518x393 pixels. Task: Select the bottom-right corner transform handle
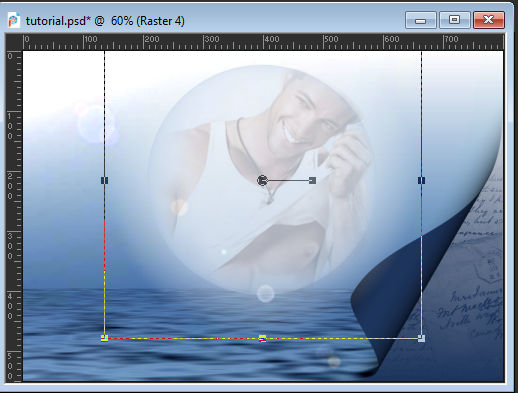421,339
